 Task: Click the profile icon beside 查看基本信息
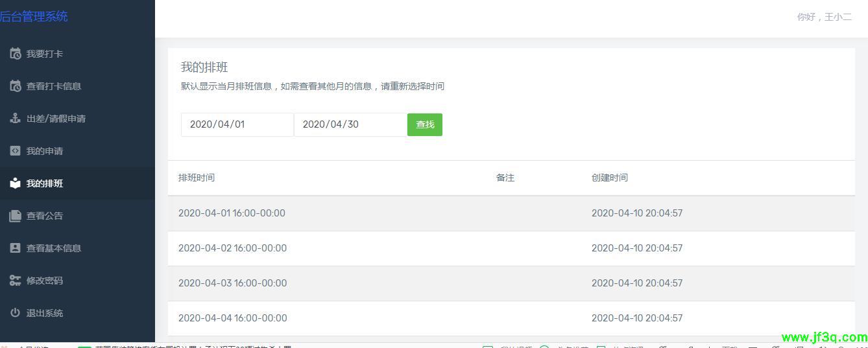pyautogui.click(x=15, y=248)
